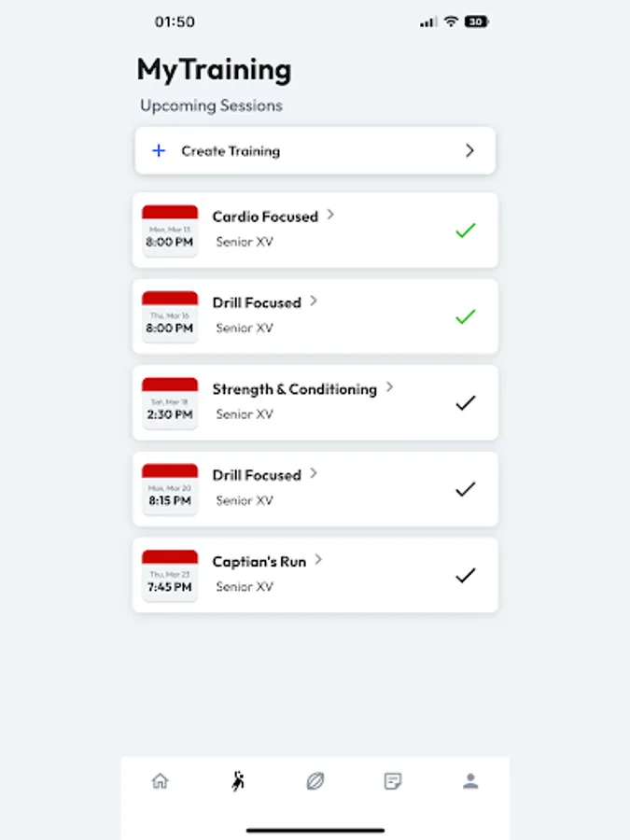Expand chevron next to Cardio Focused
The image size is (630, 840).
point(330,215)
